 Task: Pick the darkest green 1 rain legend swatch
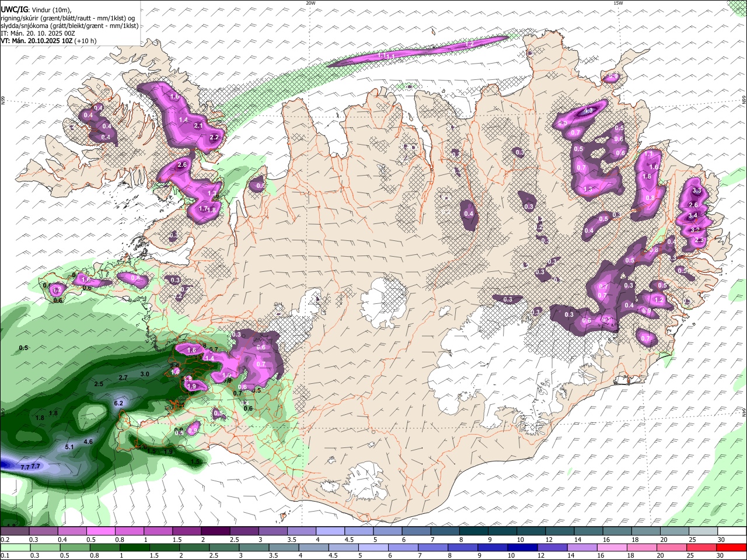[x=135, y=548]
